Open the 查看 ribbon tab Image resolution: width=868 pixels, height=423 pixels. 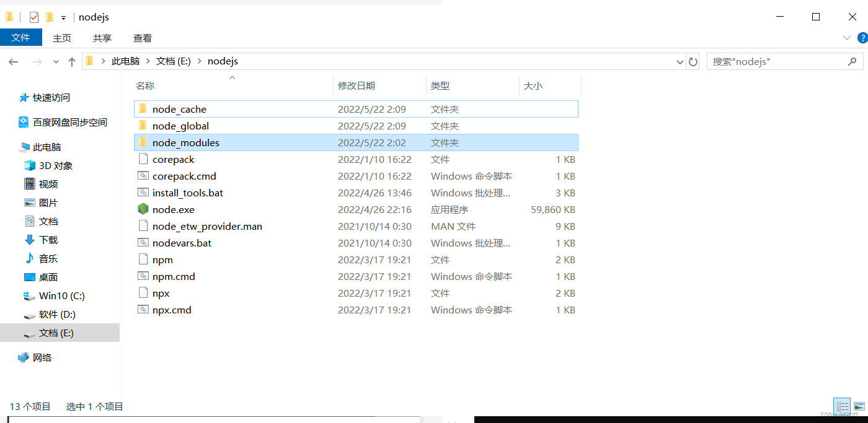[x=143, y=38]
